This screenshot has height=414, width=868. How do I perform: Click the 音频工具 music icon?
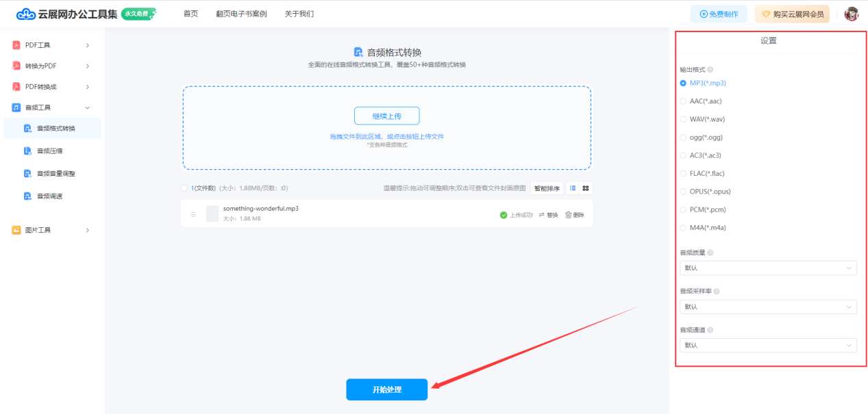[x=16, y=107]
